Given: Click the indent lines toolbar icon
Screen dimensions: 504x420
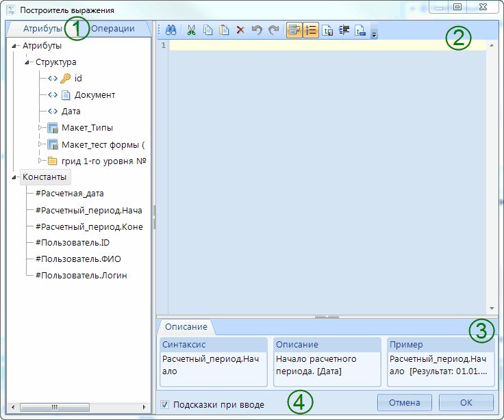Looking at the screenshot, I should coord(344,30).
